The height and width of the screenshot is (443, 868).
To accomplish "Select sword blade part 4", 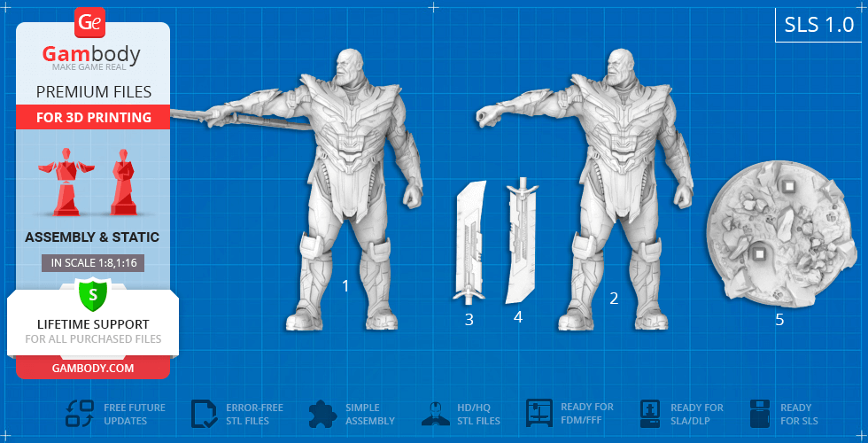I will tap(521, 240).
